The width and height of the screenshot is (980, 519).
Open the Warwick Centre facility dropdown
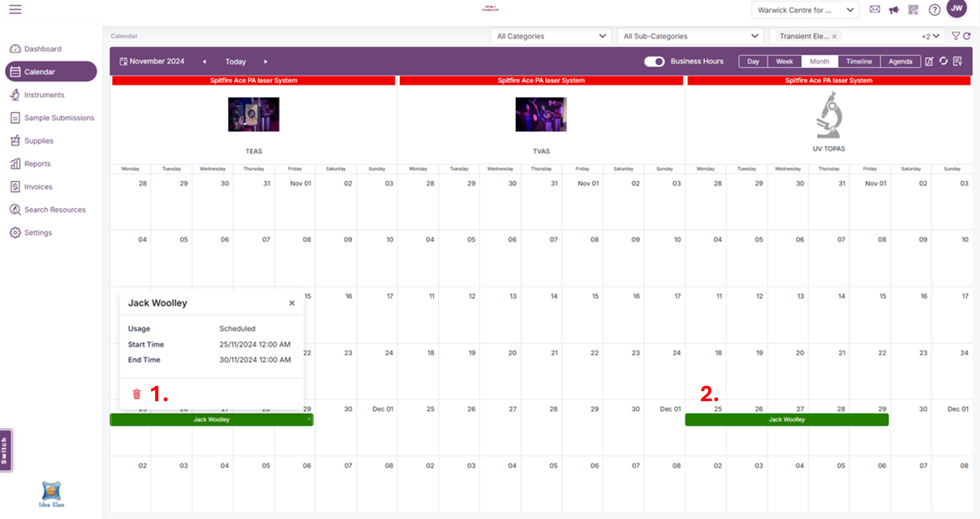805,10
